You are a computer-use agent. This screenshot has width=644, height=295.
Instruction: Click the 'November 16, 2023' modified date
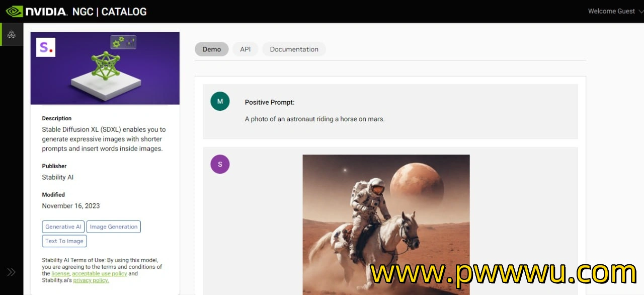click(x=71, y=206)
